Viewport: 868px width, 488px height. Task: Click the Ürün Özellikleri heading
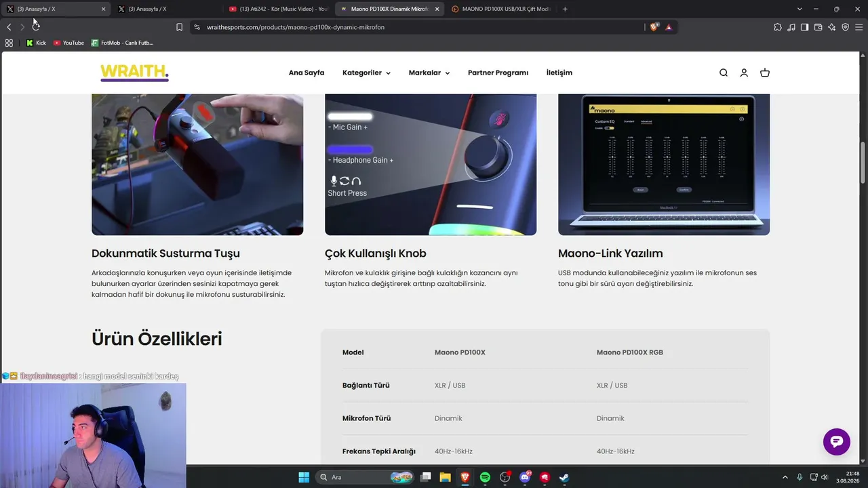point(157,339)
